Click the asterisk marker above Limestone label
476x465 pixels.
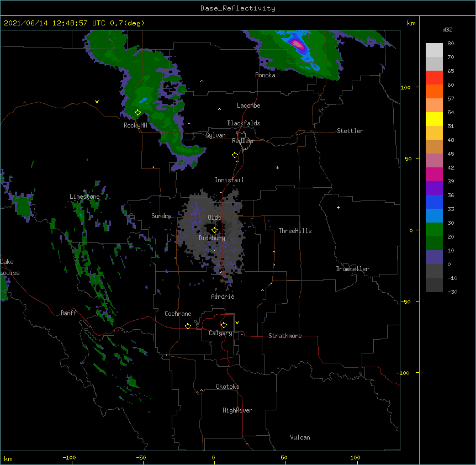click(x=85, y=191)
